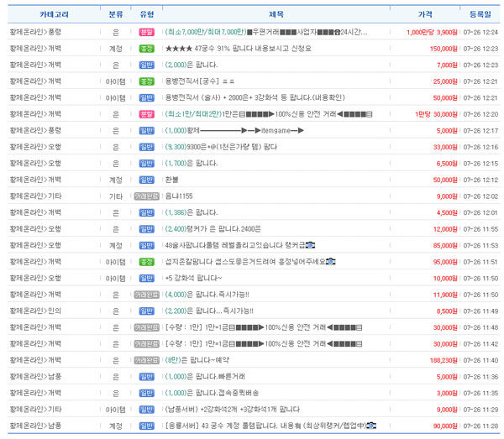Click the green 흥정 badge on the 95,000원 row
The height and width of the screenshot is (439, 504).
click(x=146, y=262)
